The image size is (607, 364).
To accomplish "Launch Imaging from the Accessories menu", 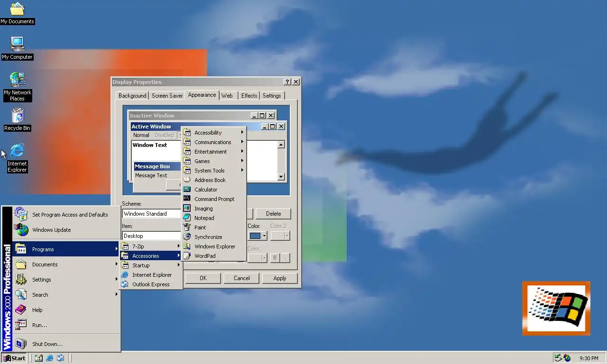I will 213,209.
